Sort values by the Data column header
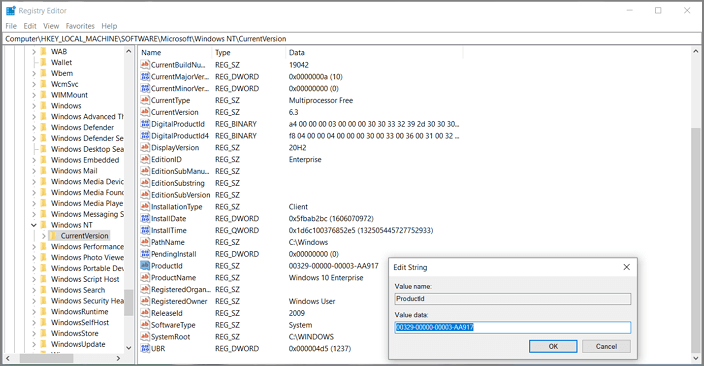 tap(374, 53)
